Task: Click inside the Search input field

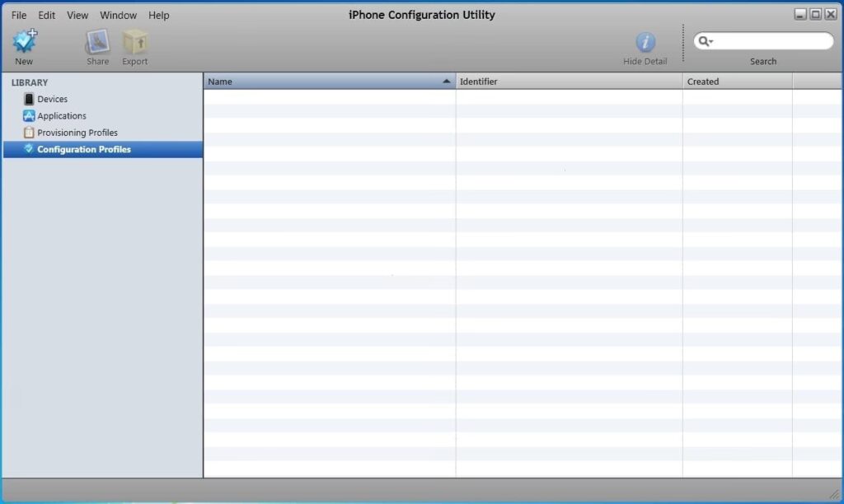Action: click(771, 41)
